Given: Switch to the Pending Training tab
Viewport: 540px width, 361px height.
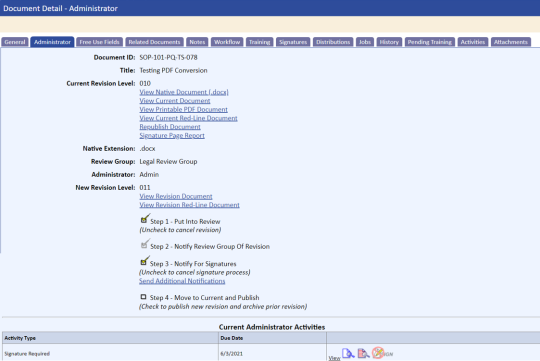Looking at the screenshot, I should click(429, 42).
